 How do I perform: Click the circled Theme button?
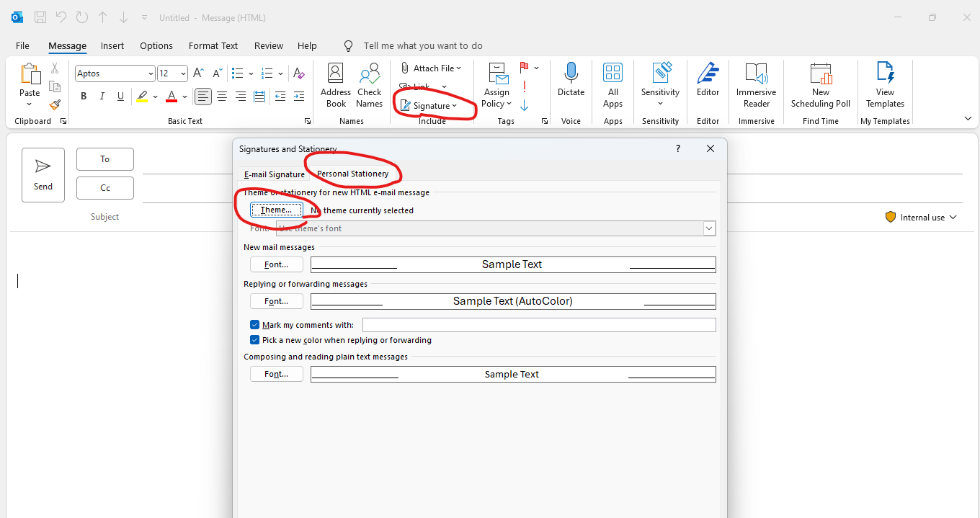coord(276,209)
